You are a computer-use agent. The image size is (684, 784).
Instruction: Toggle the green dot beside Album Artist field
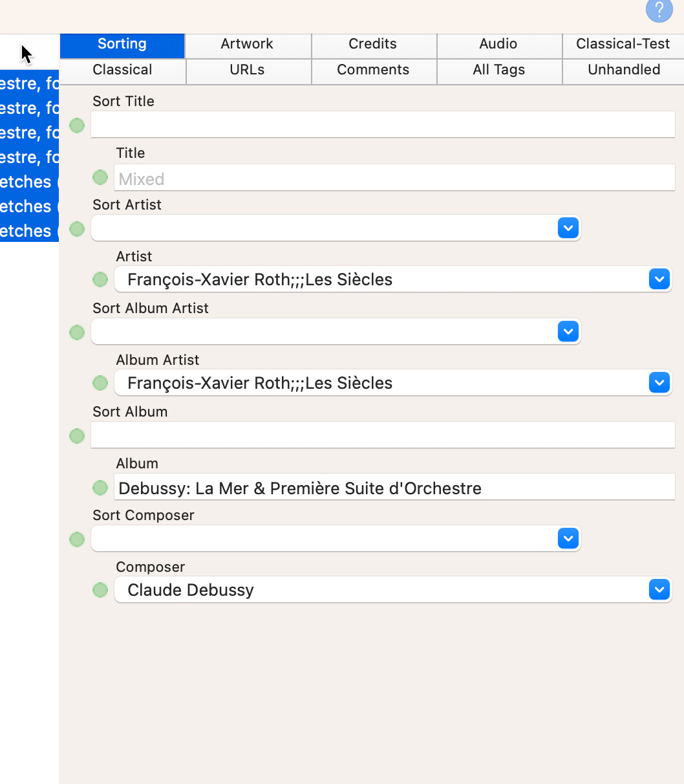click(x=100, y=383)
